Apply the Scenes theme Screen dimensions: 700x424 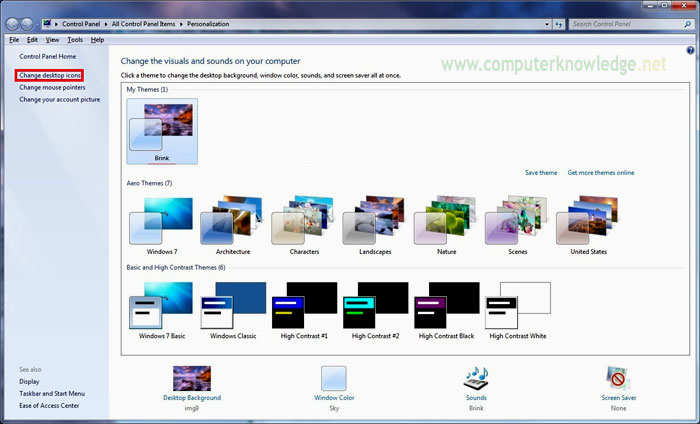point(517,225)
